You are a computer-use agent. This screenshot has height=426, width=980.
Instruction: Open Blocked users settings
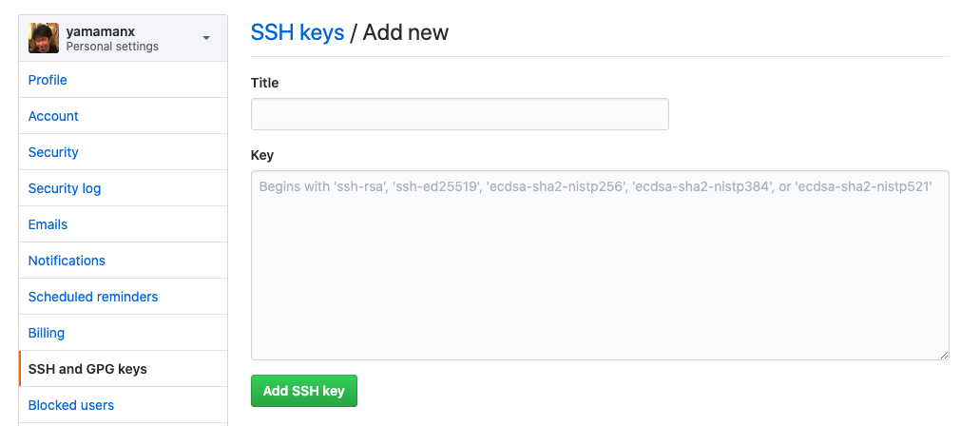click(x=71, y=405)
